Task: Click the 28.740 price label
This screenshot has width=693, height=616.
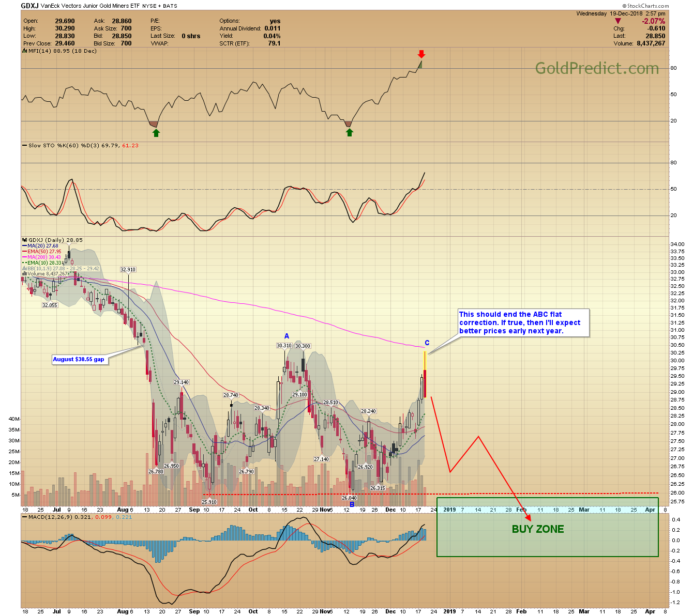Action: tap(231, 395)
